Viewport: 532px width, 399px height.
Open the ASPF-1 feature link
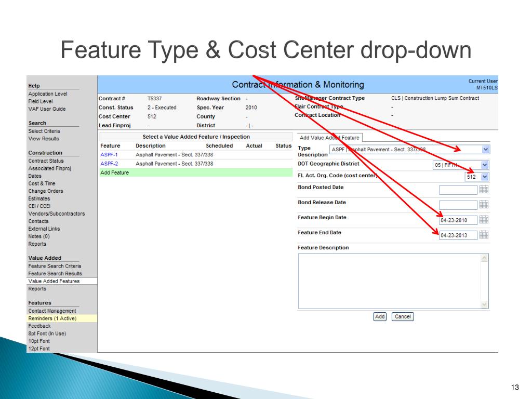click(109, 155)
